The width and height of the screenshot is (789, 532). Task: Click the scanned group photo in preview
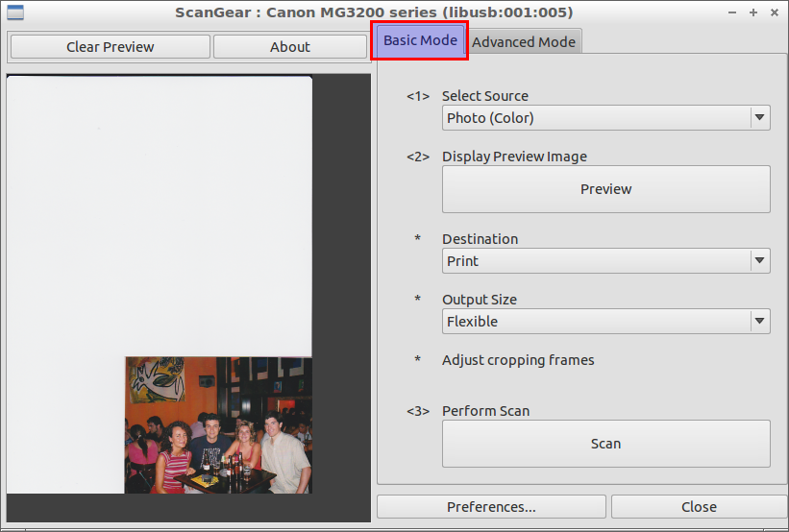[x=218, y=425]
